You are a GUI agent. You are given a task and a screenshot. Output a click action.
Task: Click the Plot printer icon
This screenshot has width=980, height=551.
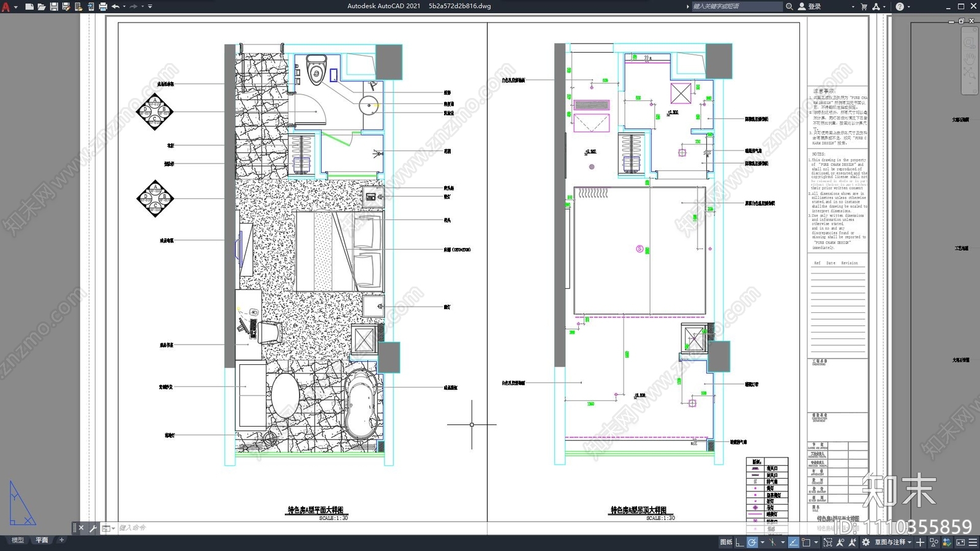103,6
